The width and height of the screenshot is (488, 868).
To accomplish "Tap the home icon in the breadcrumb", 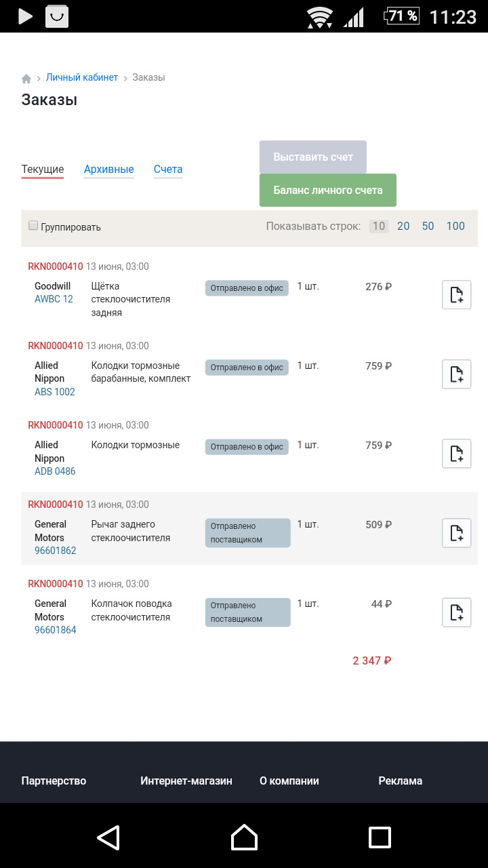I will (x=26, y=79).
